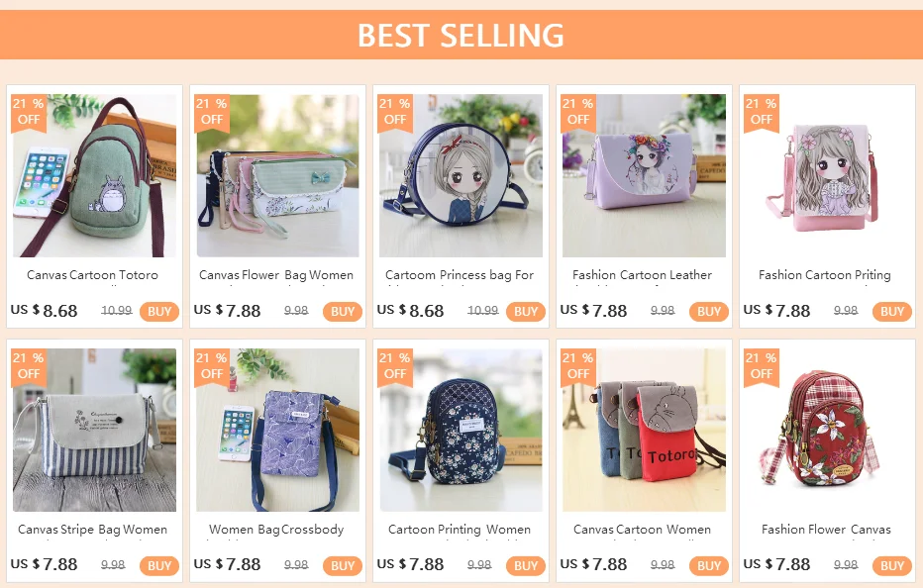Open the red Totoro phone pouch image
The image size is (923, 588).
(644, 430)
